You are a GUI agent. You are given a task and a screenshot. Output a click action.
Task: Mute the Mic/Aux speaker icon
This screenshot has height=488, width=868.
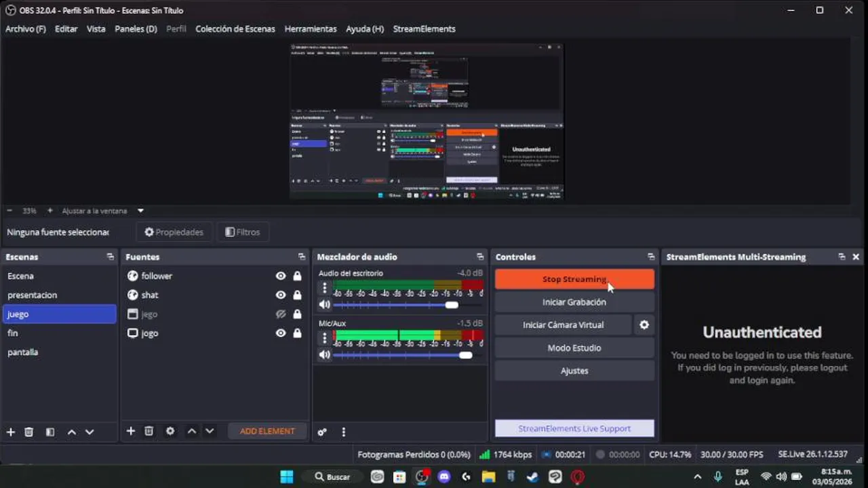point(325,354)
